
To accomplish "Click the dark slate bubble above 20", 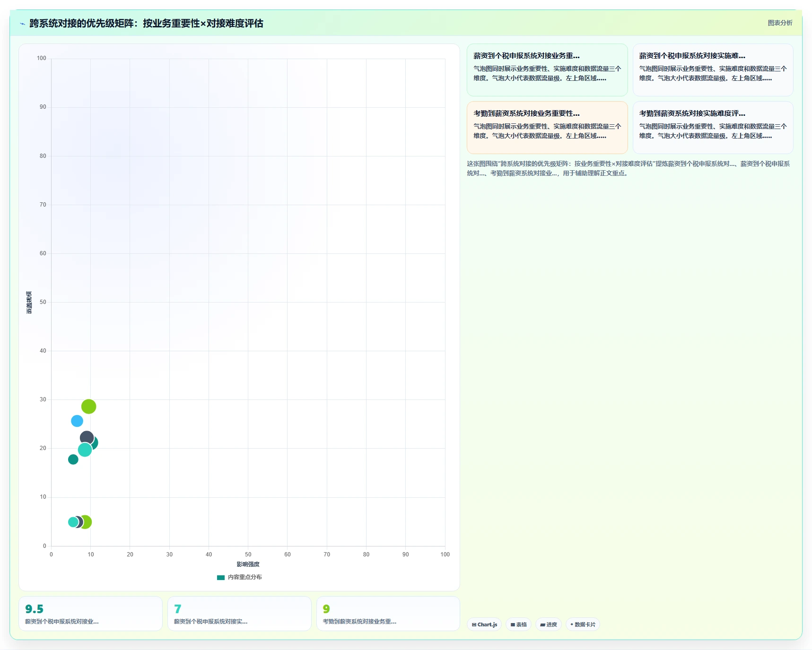I will [x=87, y=438].
